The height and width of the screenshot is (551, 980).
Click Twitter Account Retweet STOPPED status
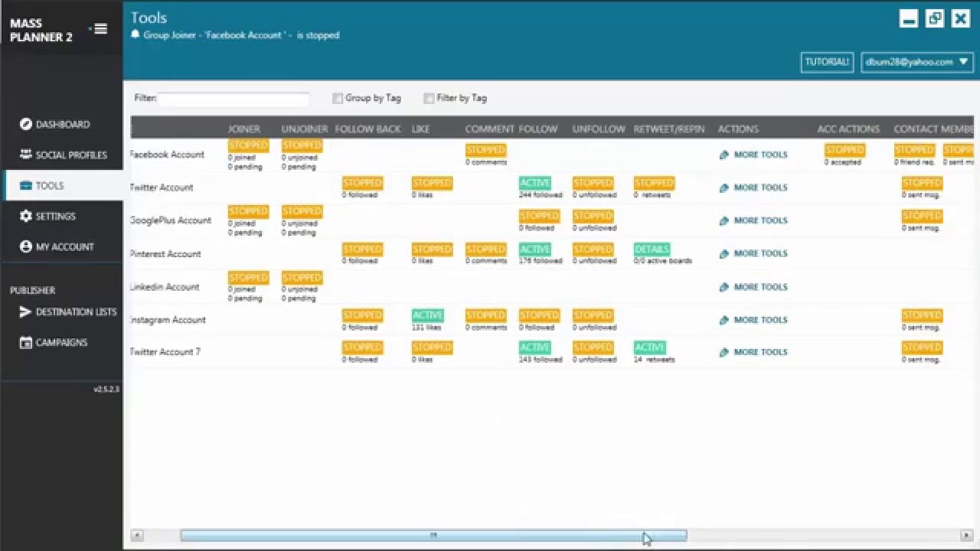(654, 183)
